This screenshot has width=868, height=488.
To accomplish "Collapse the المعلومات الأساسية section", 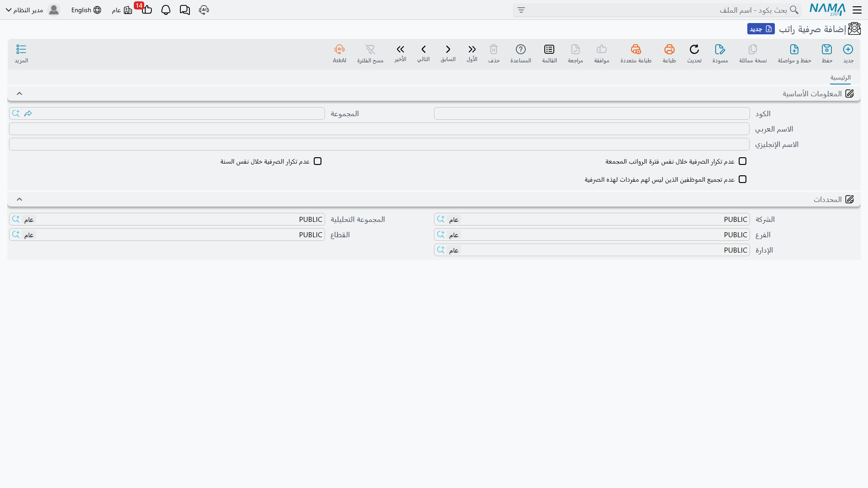I will (x=19, y=94).
